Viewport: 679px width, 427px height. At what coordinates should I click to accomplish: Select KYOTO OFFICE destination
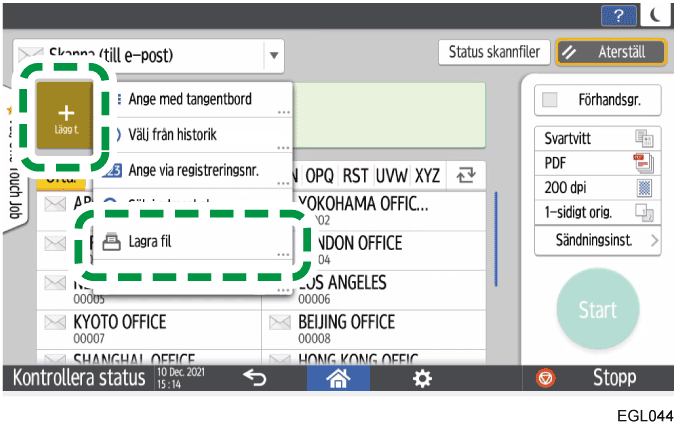(148, 327)
